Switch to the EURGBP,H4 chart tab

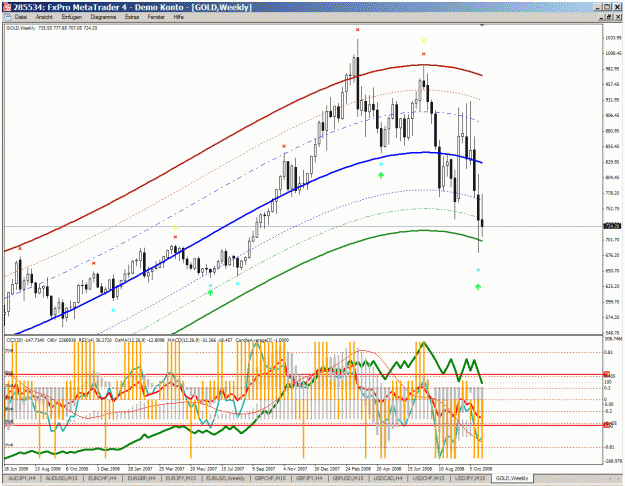[x=142, y=478]
